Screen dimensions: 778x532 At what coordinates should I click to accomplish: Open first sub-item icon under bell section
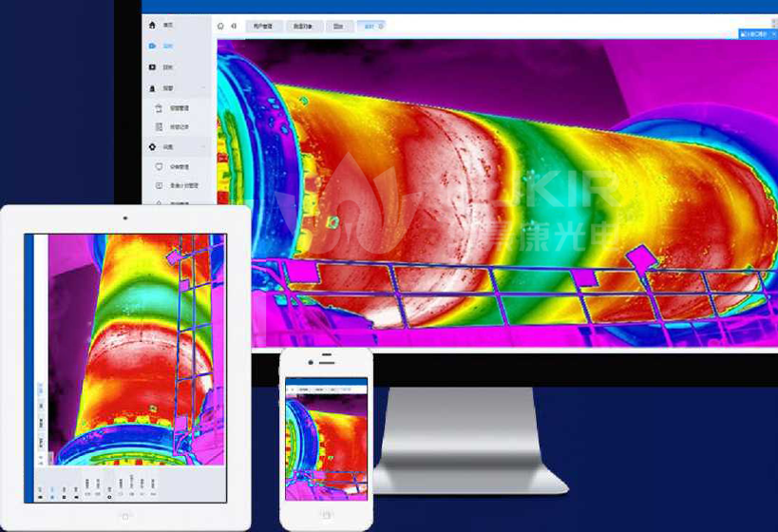[x=159, y=107]
